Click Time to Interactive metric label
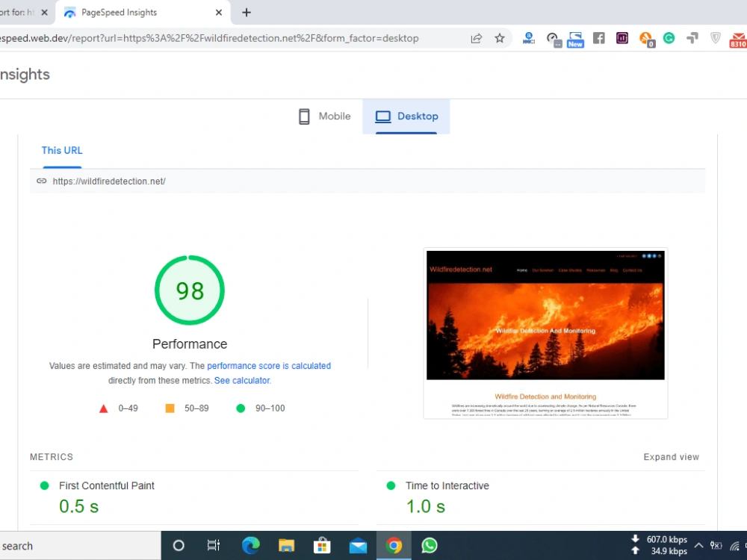Image resolution: width=747 pixels, height=560 pixels. point(447,486)
